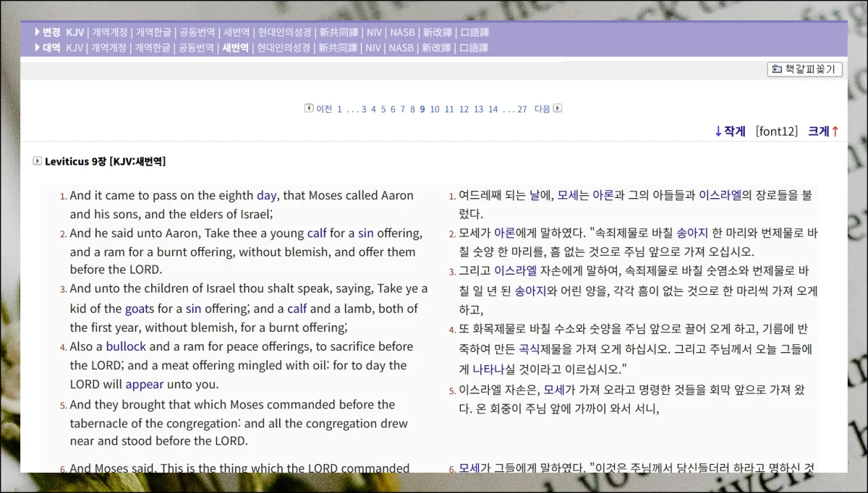868x493 pixels.
Task: Click the 이스라엘 link in Korean verse 3
Action: pos(515,271)
